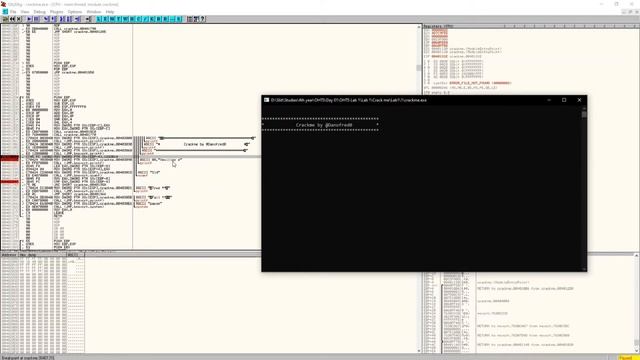Show the memory map via the M icon

point(112,19)
